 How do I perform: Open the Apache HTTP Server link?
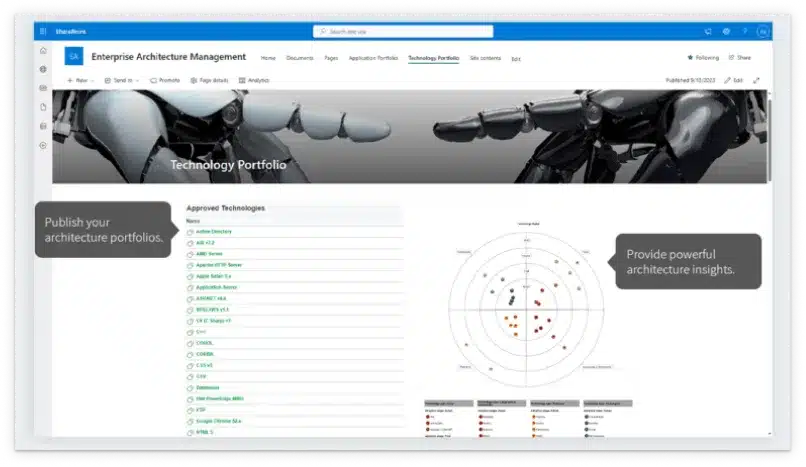219,265
